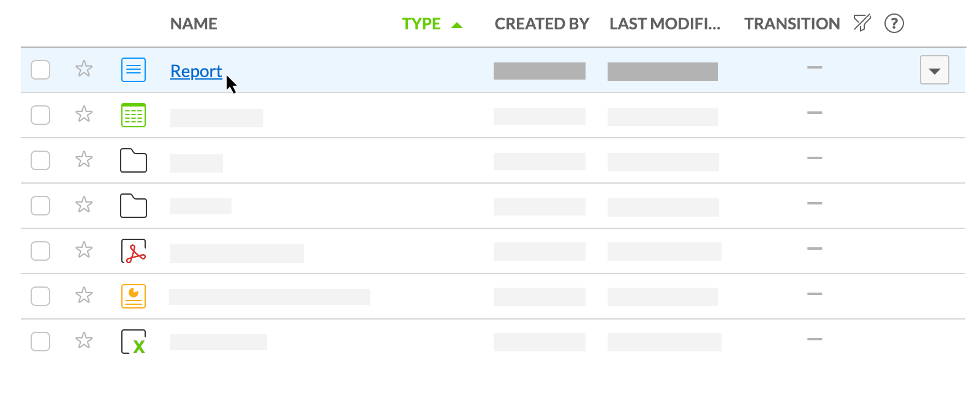Clear filters using the funnel icon
980x404 pixels.
(862, 23)
